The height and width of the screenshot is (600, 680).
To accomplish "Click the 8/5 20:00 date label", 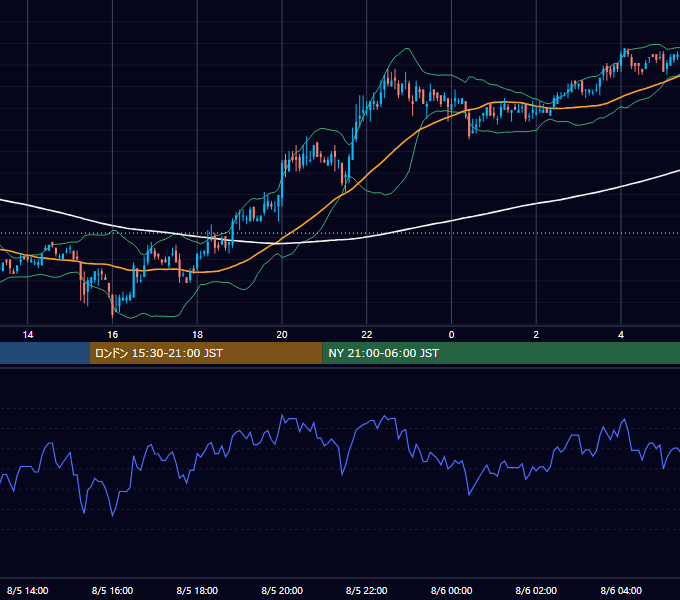I will [x=282, y=590].
